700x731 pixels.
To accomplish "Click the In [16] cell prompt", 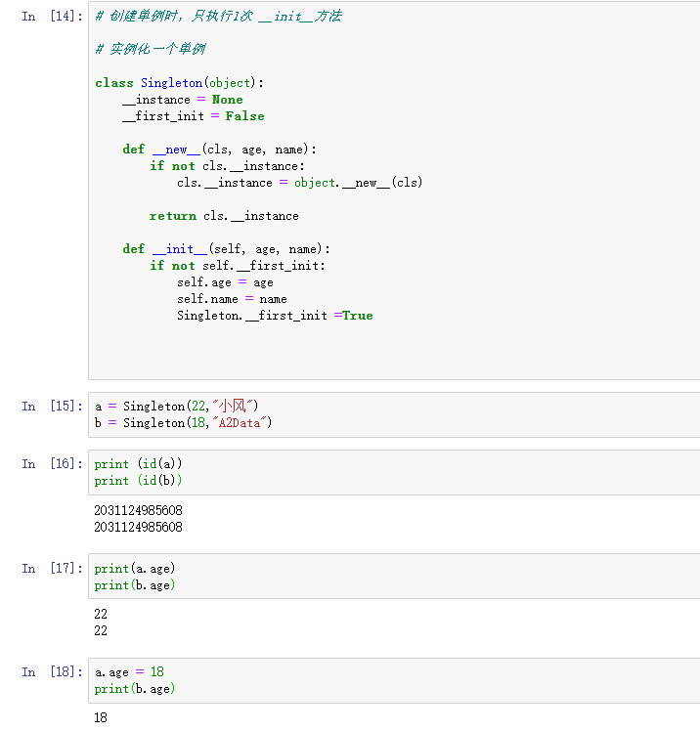I will 52,464.
